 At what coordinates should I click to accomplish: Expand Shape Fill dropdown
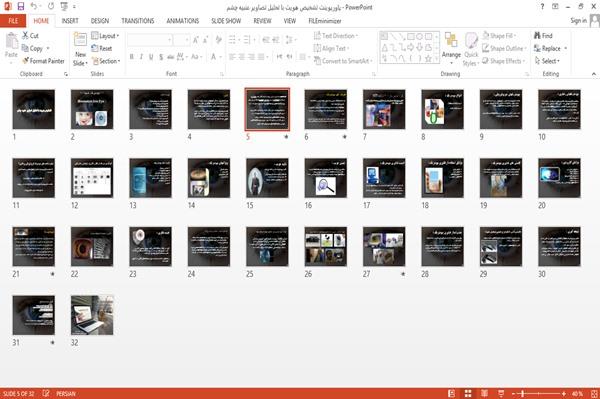499,36
